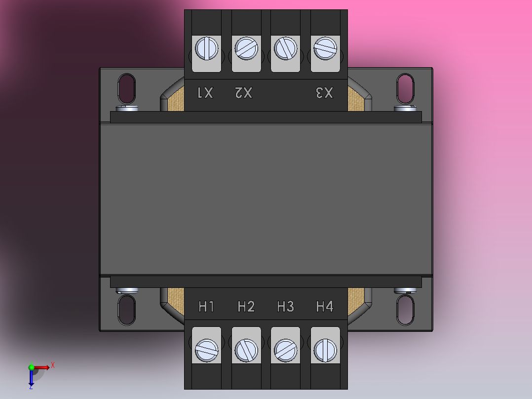Screen dimensions: 532x399
Task: Click the screw above the X2 label
Action: (246, 48)
